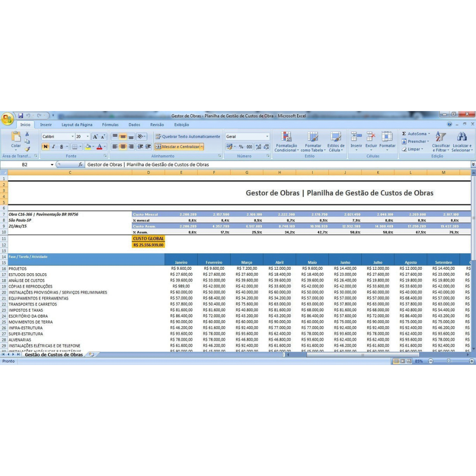
Task: Click the save floppy disk icon
Action: [20, 116]
